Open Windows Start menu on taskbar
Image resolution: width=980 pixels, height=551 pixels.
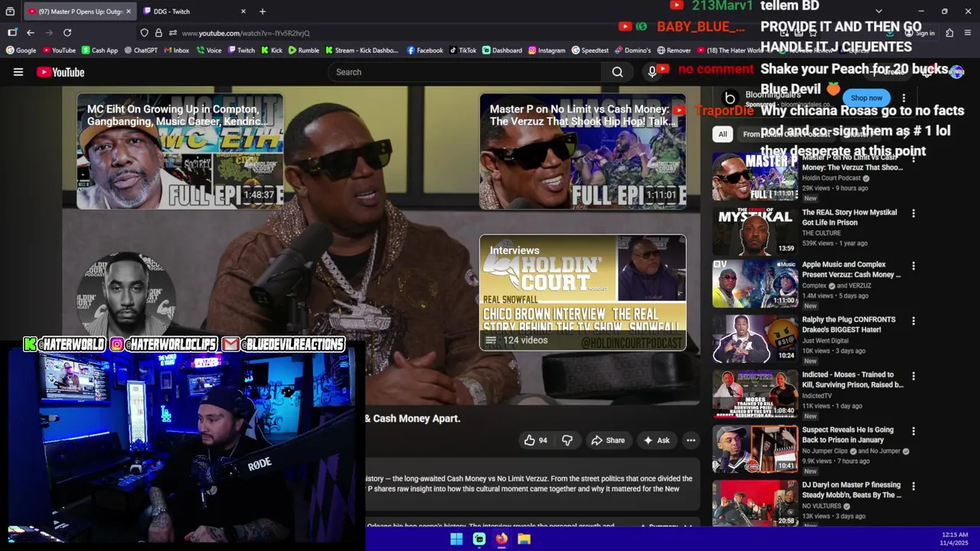[456, 539]
